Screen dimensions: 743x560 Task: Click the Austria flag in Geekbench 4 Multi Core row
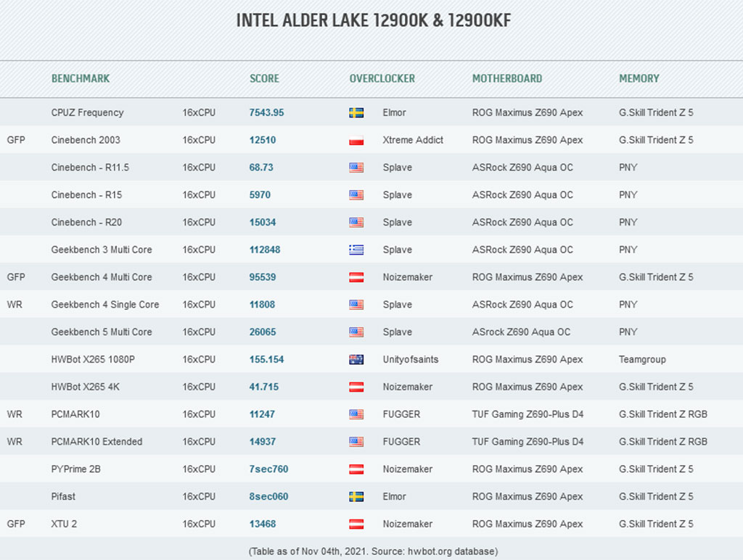(x=356, y=277)
